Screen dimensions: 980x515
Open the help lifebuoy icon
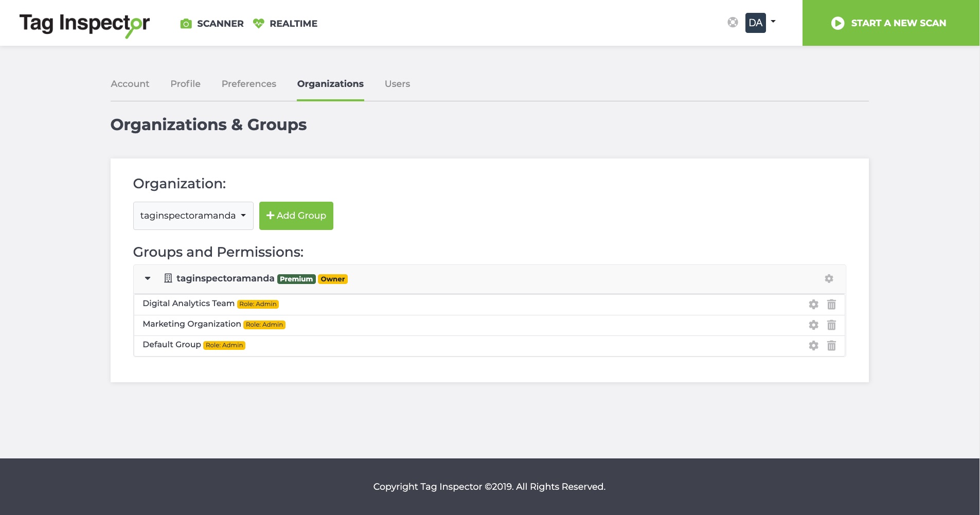pyautogui.click(x=733, y=22)
